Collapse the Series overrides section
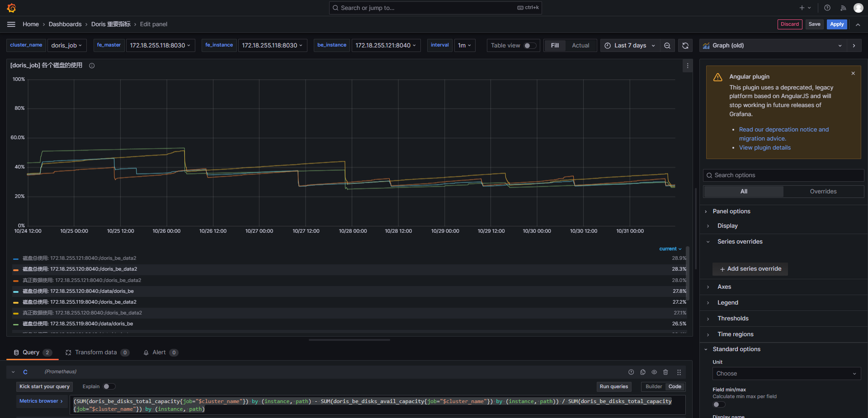The height and width of the screenshot is (418, 868). click(x=740, y=242)
